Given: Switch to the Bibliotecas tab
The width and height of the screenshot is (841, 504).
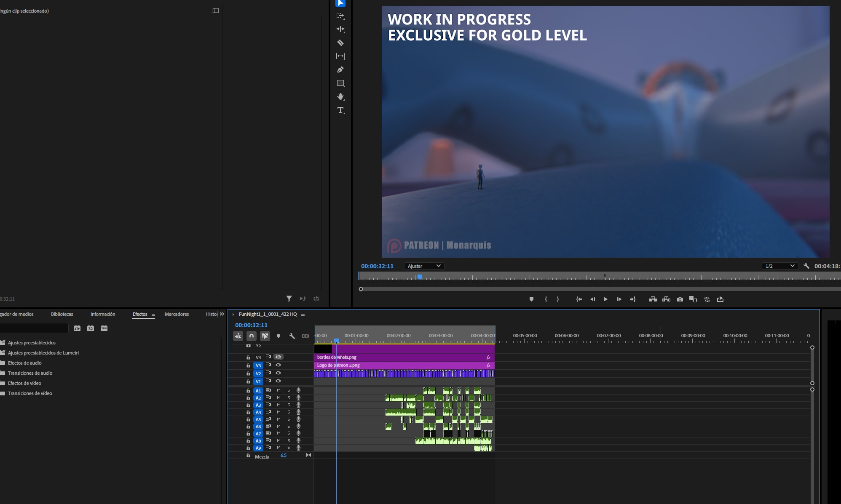Looking at the screenshot, I should [x=62, y=314].
